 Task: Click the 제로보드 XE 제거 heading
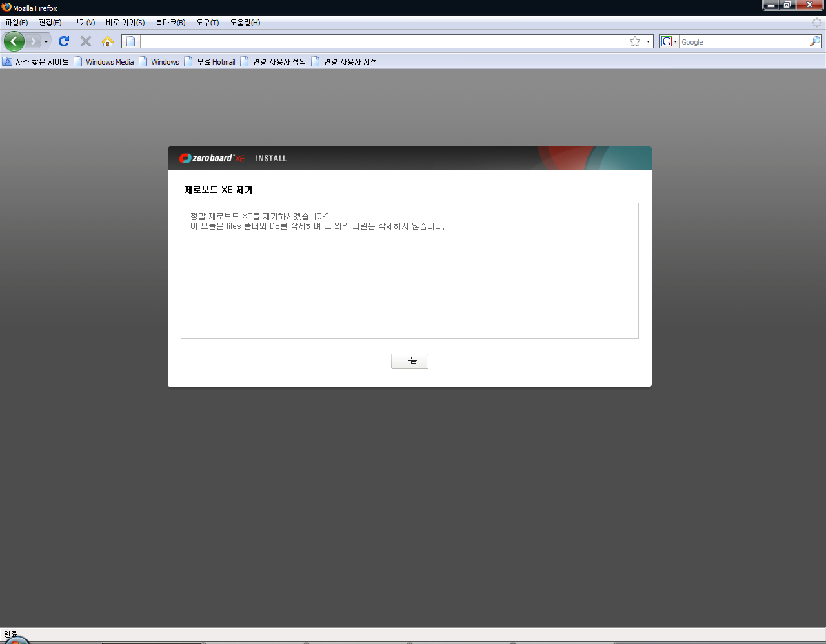coord(219,190)
